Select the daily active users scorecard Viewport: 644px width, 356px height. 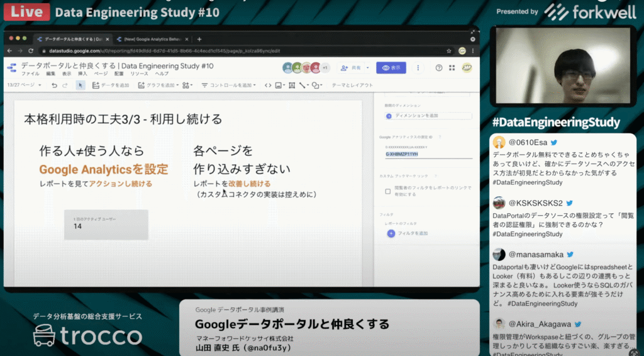[106, 225]
